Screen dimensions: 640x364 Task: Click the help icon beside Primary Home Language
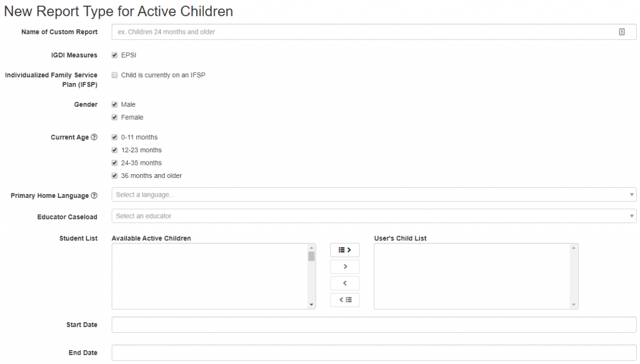[94, 195]
